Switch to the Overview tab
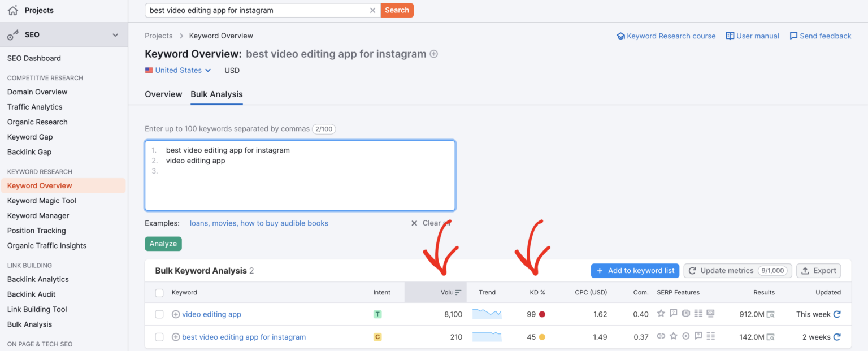This screenshot has width=868, height=351. (x=163, y=94)
